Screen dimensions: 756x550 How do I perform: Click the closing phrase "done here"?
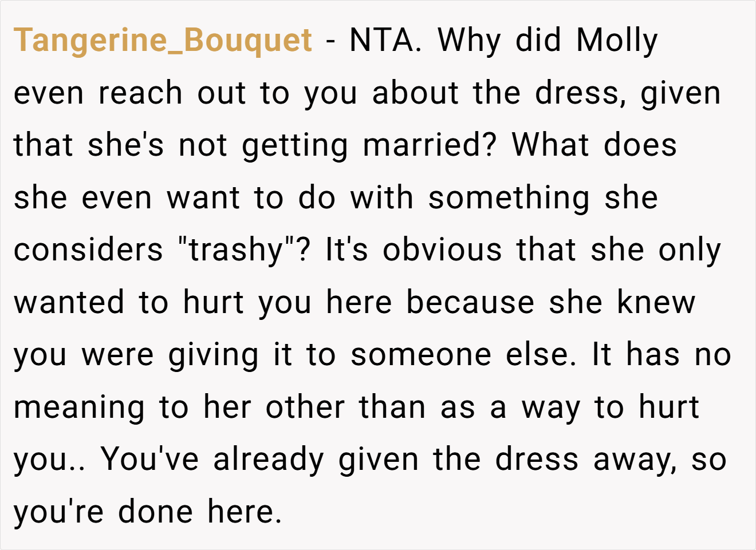[199, 512]
